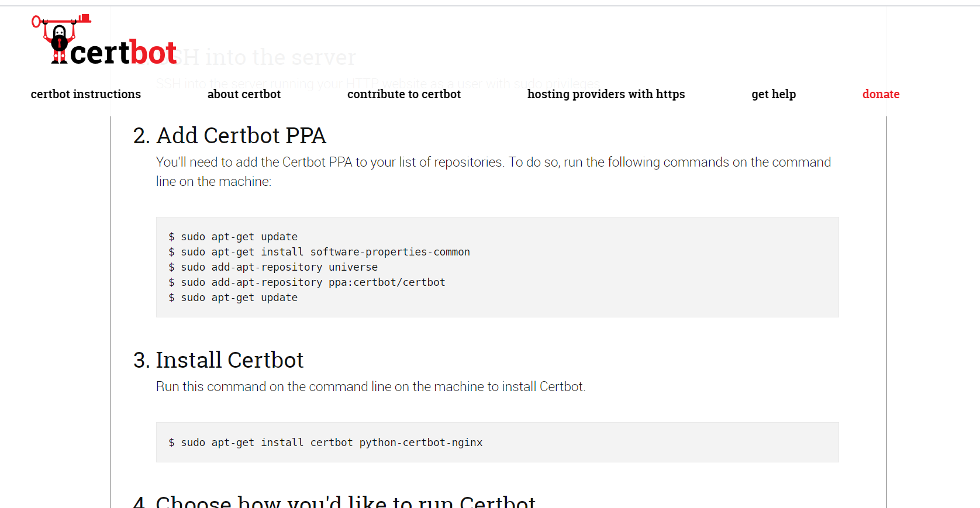980x508 pixels.
Task: Click the last sudo apt-get update line in PPA block
Action: click(x=233, y=298)
